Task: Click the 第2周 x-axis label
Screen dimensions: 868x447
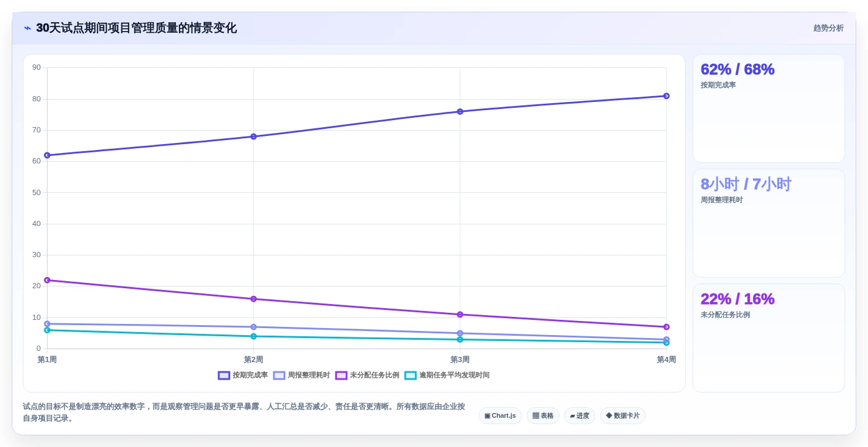Action: [253, 360]
